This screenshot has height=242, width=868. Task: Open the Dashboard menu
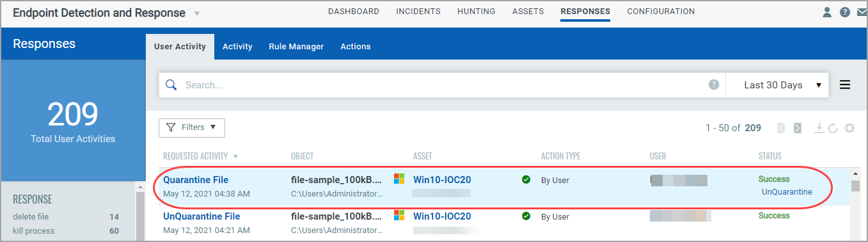tap(354, 12)
